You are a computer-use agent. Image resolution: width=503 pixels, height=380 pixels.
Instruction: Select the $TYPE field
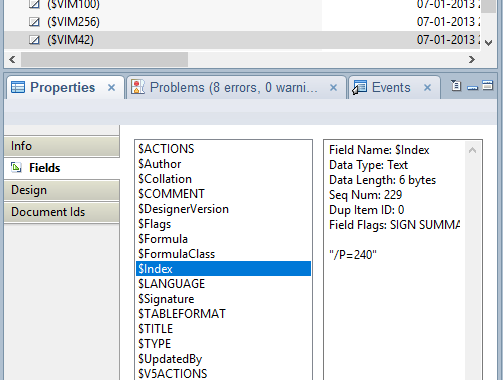point(223,344)
